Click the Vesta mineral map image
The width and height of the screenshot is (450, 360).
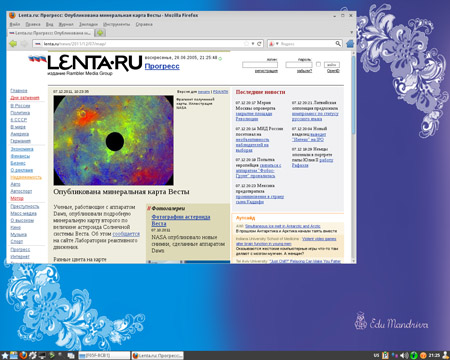coord(113,140)
